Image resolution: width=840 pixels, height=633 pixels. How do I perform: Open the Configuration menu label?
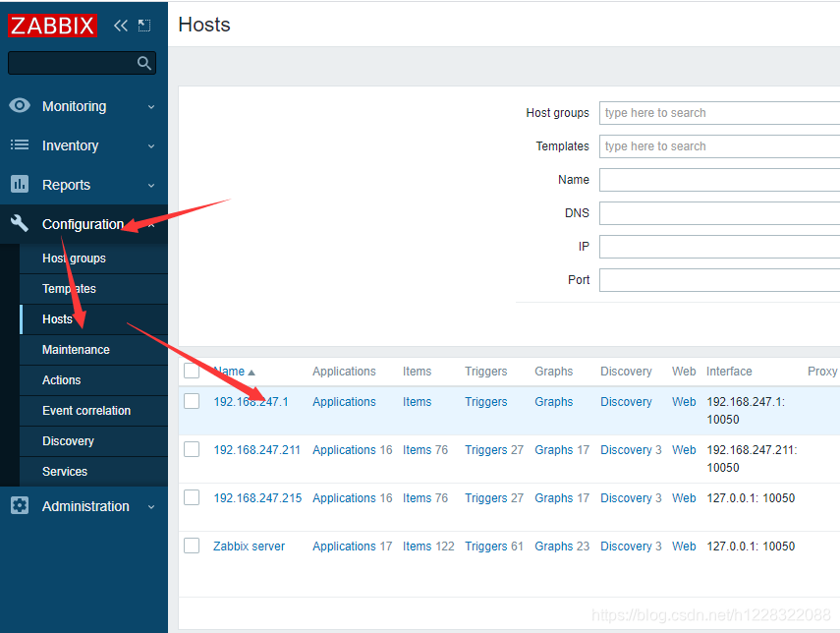[83, 224]
